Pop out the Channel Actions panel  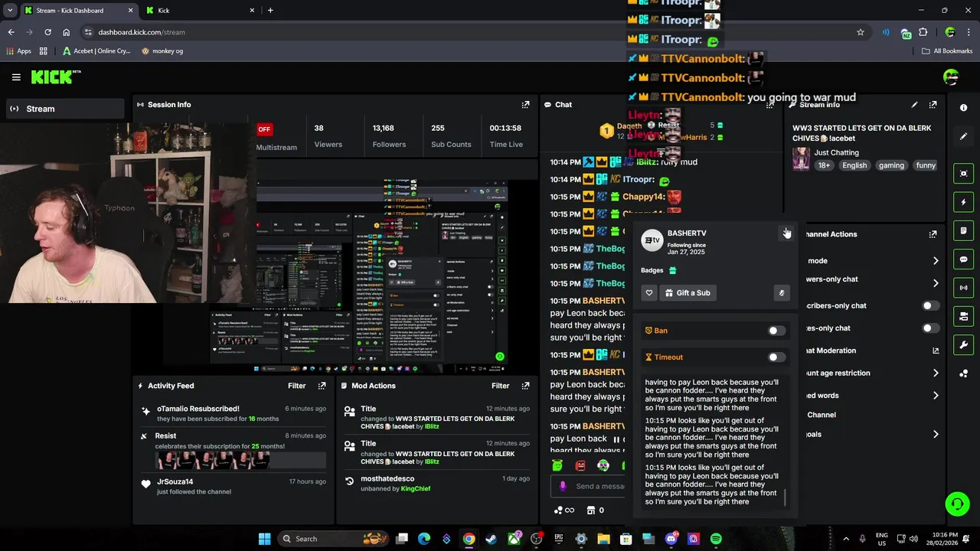click(933, 234)
